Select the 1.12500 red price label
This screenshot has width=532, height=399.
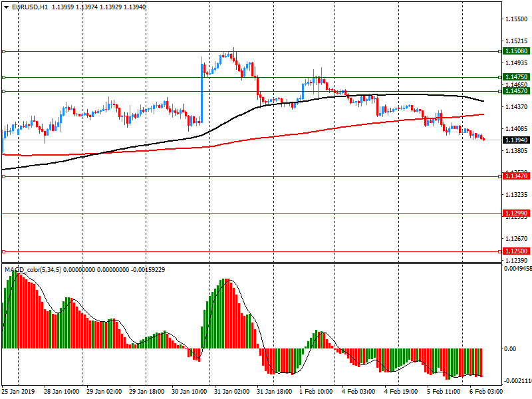click(x=516, y=251)
